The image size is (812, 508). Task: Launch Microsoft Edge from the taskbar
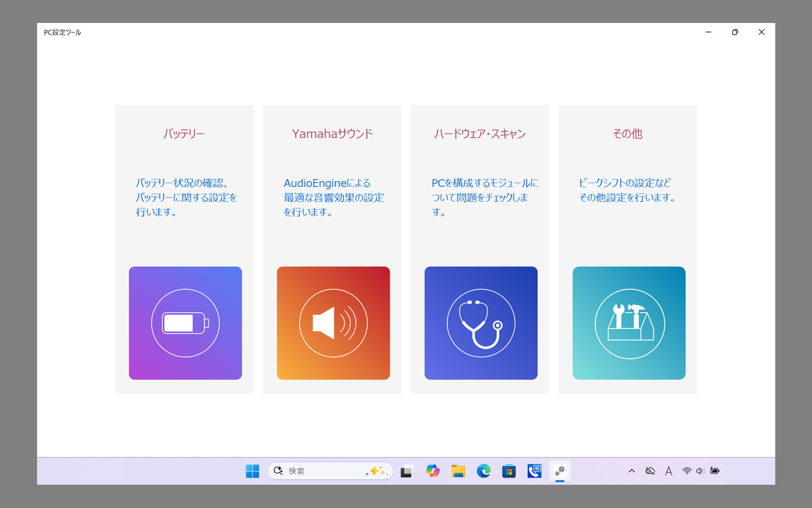pyautogui.click(x=484, y=471)
